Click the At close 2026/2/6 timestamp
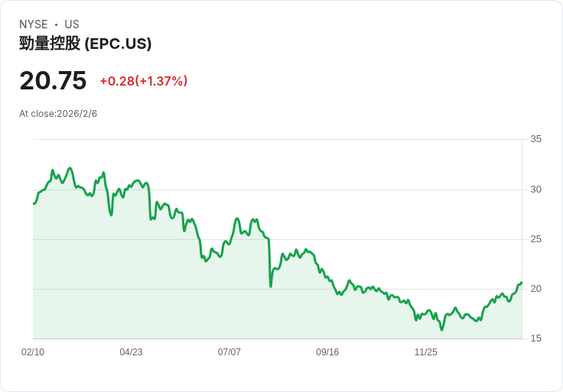 coord(58,114)
